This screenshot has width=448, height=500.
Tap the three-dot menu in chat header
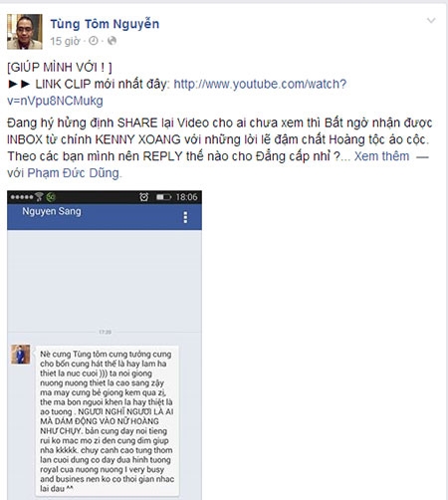click(185, 217)
